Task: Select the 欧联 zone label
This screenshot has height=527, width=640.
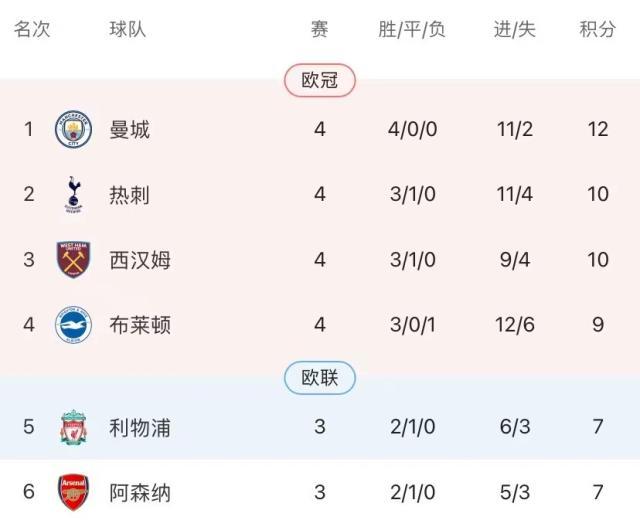Action: pyautogui.click(x=320, y=377)
